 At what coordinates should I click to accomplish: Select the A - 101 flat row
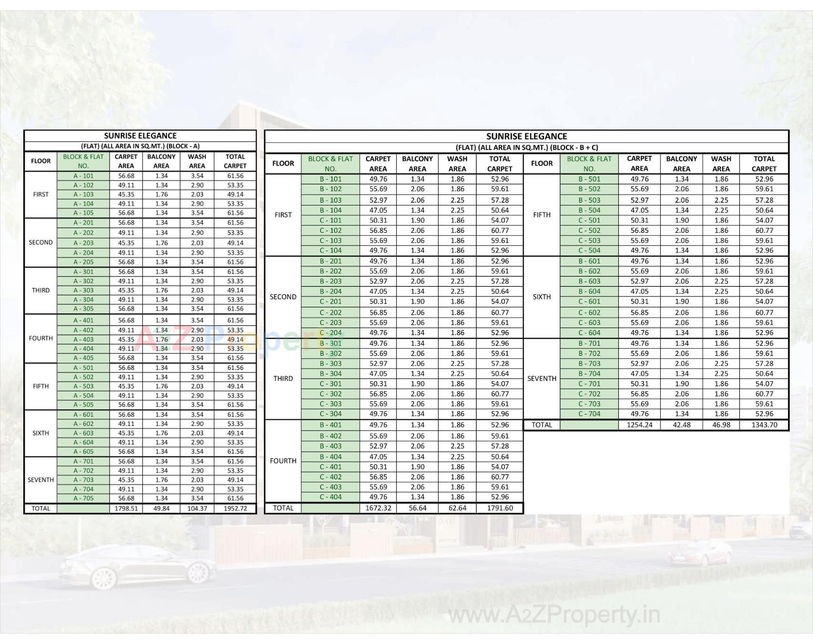[83, 175]
